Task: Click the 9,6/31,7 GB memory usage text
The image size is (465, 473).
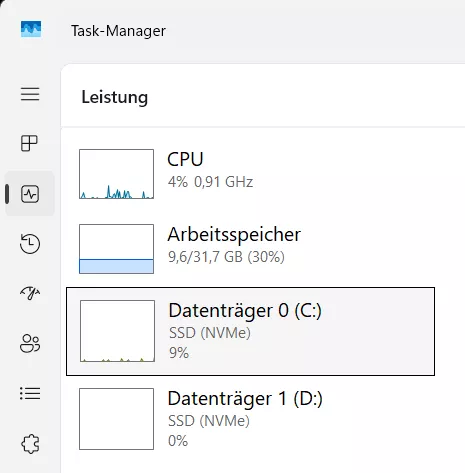Action: [x=205, y=257]
